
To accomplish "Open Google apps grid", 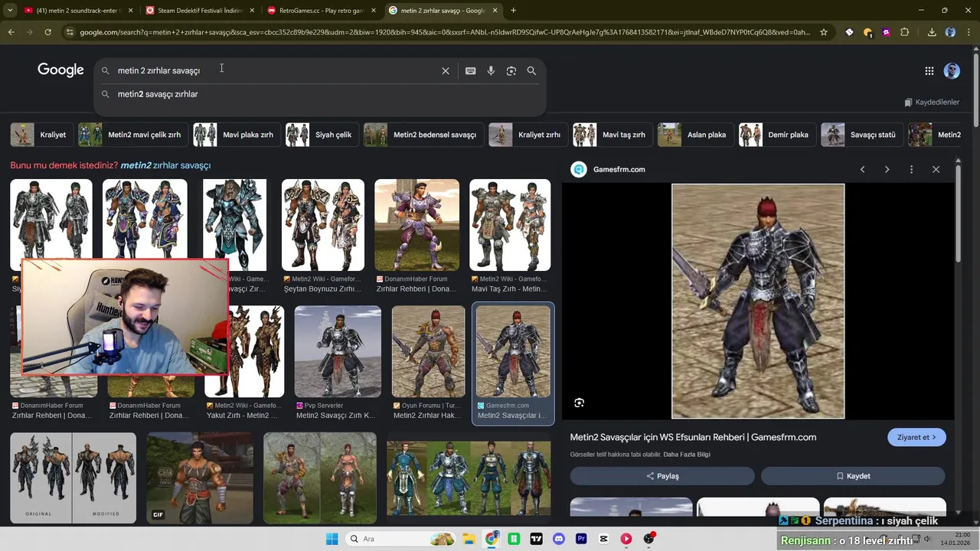I will [x=929, y=70].
